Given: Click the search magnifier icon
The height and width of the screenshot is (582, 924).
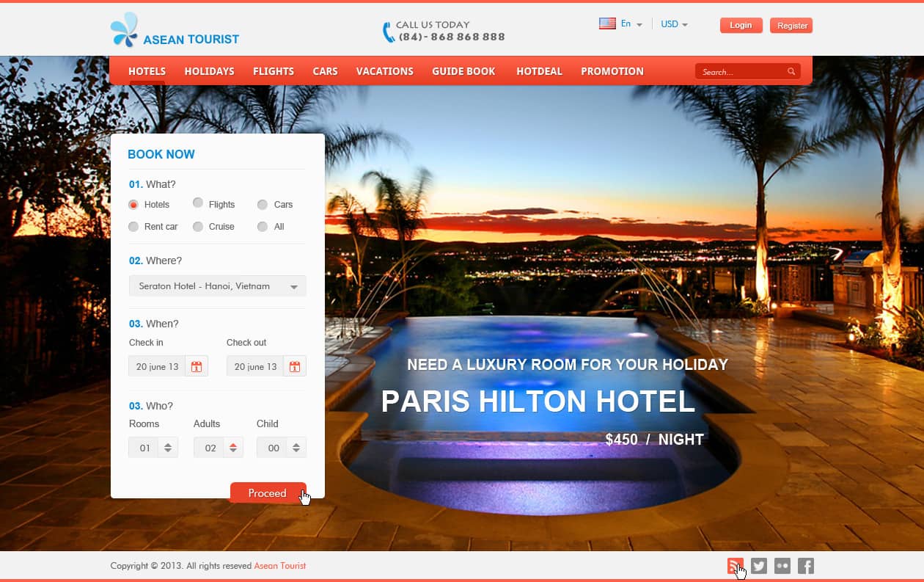Looking at the screenshot, I should click(791, 71).
